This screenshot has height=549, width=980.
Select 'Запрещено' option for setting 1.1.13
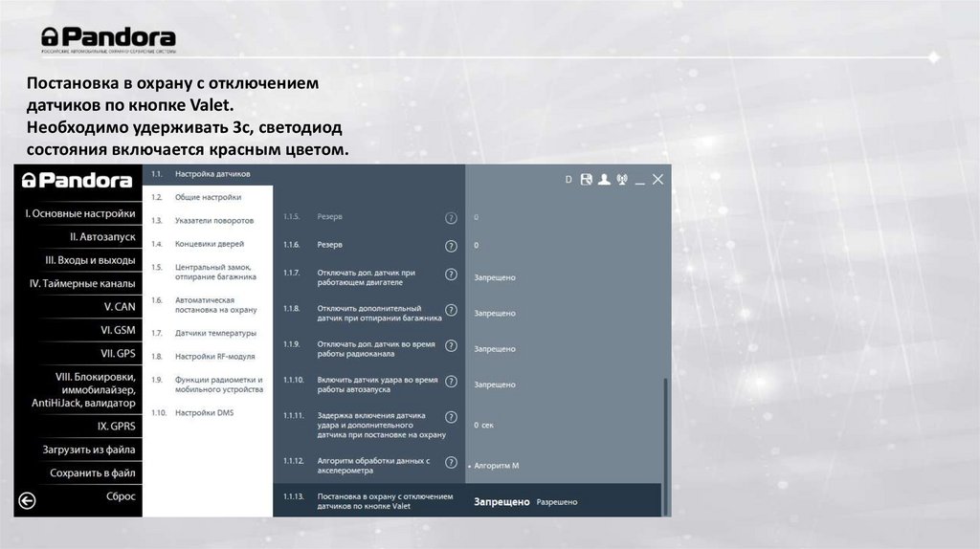tap(501, 501)
